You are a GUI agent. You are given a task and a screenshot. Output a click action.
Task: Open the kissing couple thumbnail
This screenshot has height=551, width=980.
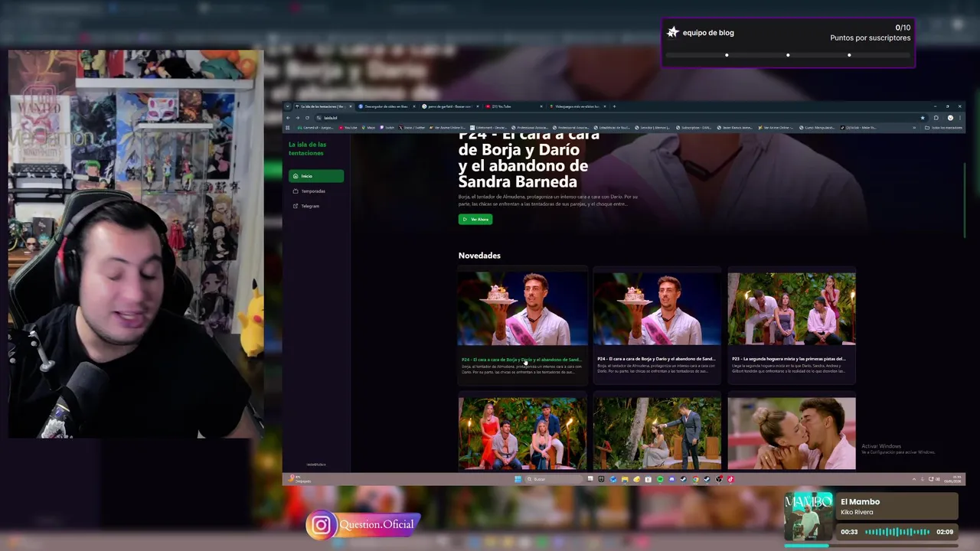click(x=792, y=433)
